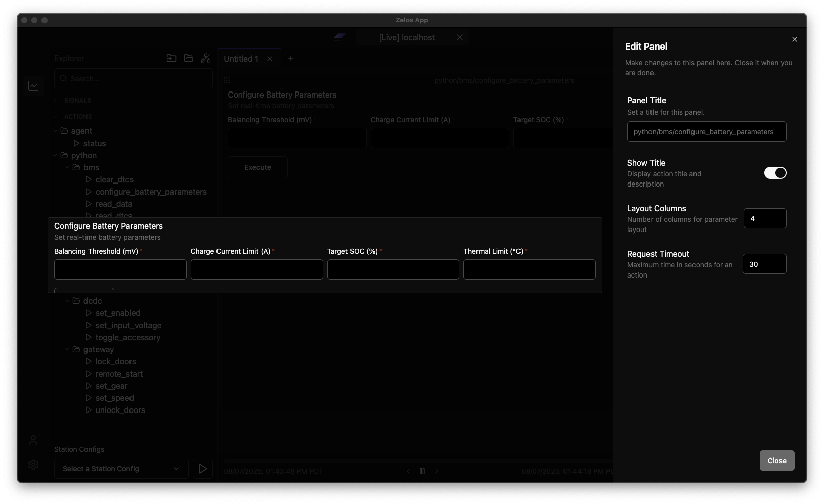Click the panel drag handle grip icon

coord(227,80)
